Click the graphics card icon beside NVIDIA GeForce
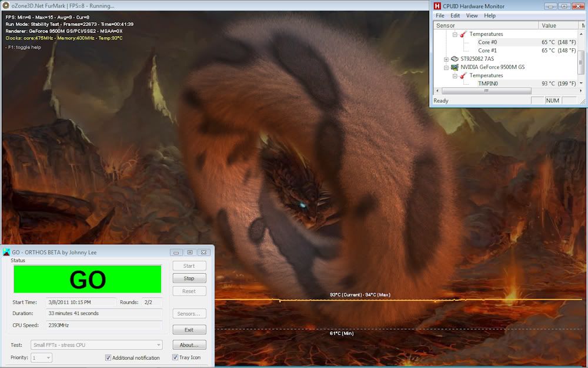This screenshot has width=588, height=368. [455, 67]
